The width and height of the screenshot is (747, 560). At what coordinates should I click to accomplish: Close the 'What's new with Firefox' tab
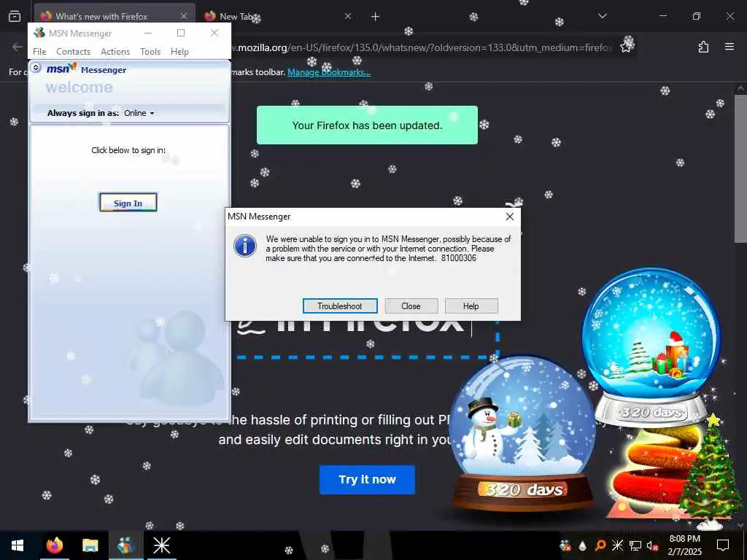pyautogui.click(x=184, y=16)
